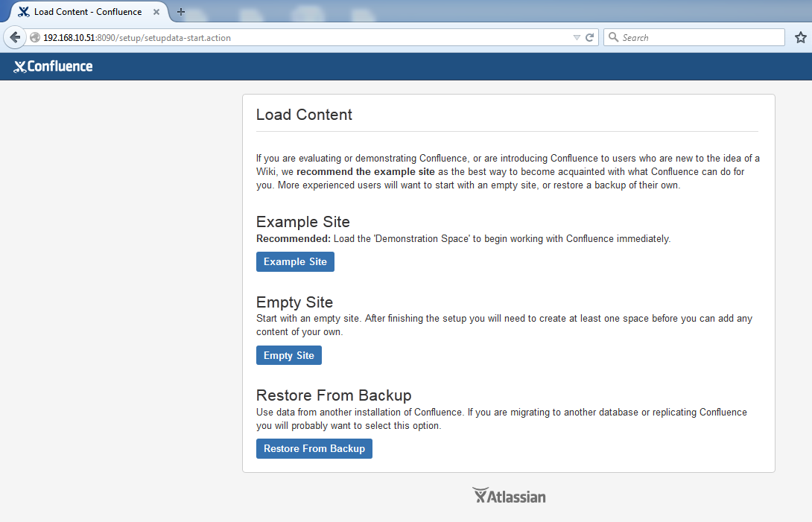This screenshot has width=812, height=522.
Task: Click the Confluence logo in header
Action: [53, 66]
